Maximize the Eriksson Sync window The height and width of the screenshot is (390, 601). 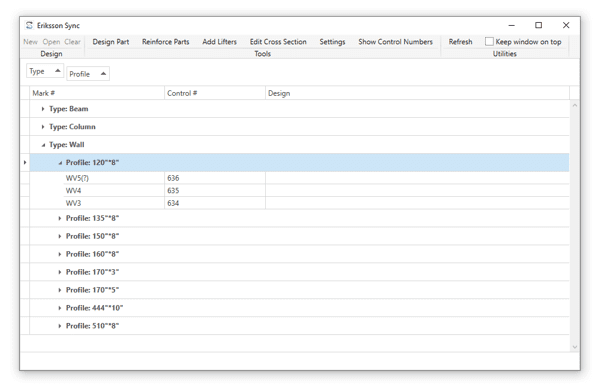539,25
